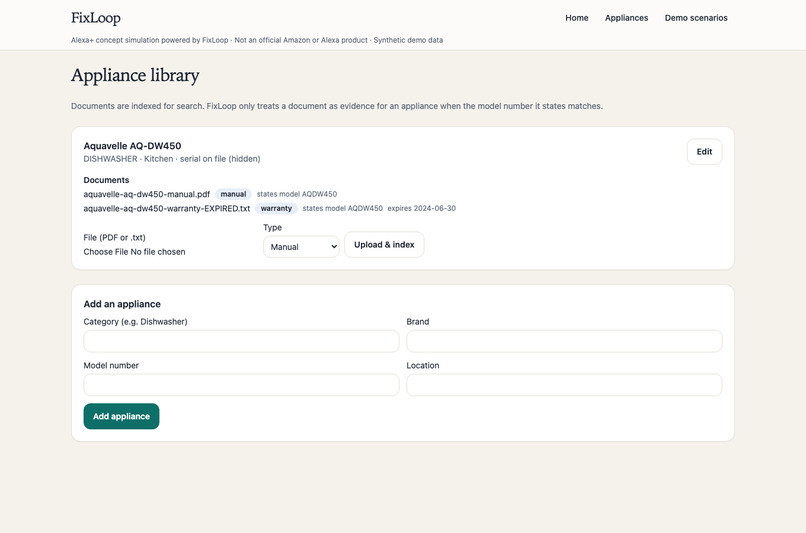The image size is (806, 533).
Task: Click the Appliance library heading
Action: (135, 76)
